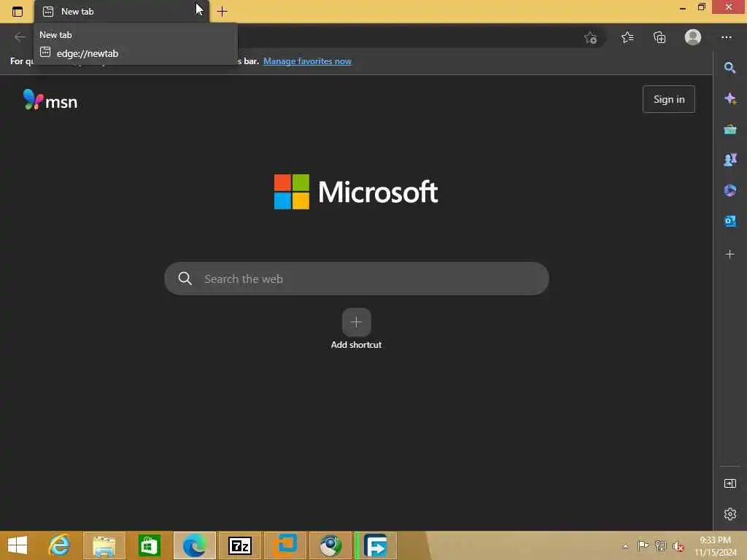Click the edge://newtab tooltip text
Screen dimensions: 747x560
coord(88,53)
